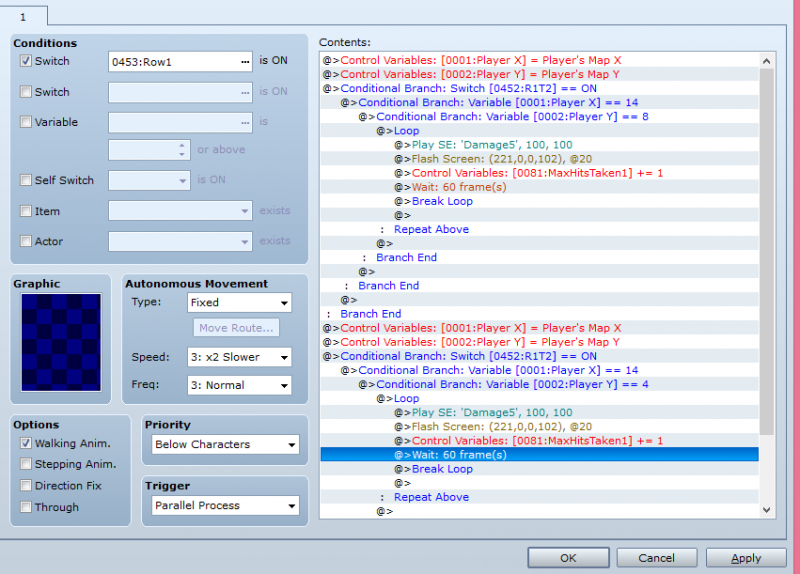Viewport: 800px width, 574px height.
Task: Enable the Actor condition checkbox
Action: click(26, 241)
